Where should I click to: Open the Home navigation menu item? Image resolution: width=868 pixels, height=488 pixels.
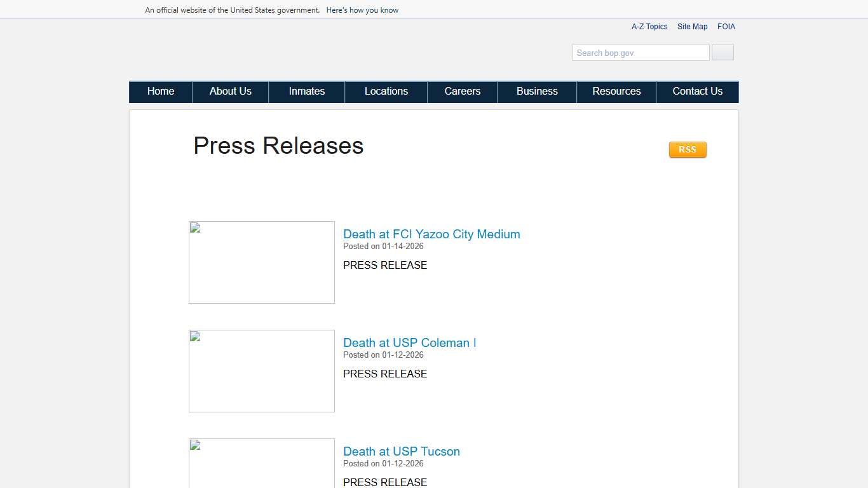160,91
